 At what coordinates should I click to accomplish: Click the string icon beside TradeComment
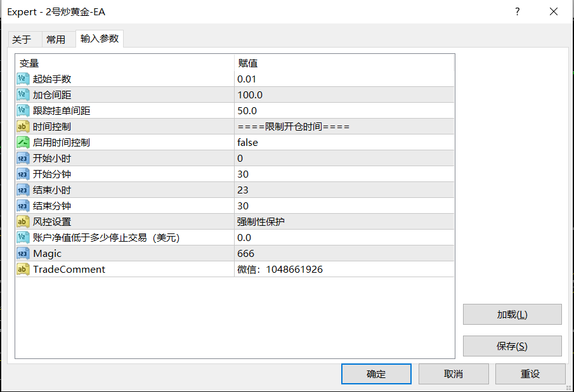tap(23, 270)
